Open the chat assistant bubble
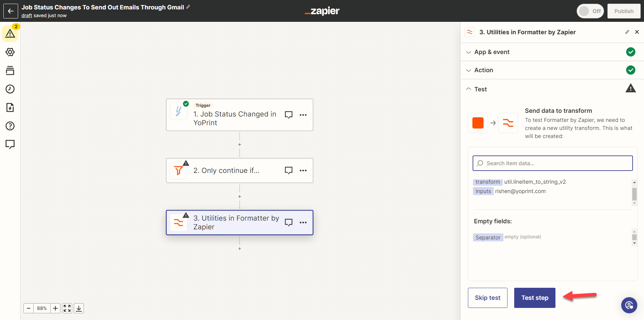 pos(629,305)
